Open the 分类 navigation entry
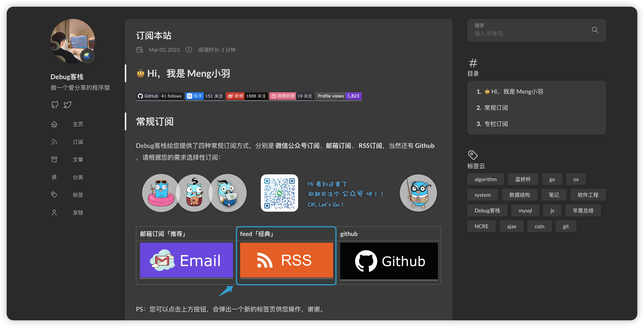The height and width of the screenshot is (327, 644). [x=78, y=177]
